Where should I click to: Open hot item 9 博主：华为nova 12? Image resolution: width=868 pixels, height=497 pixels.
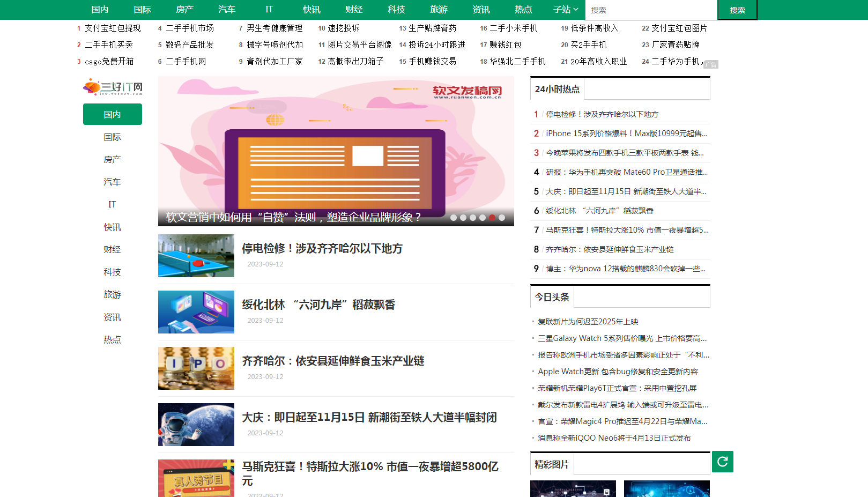point(626,269)
